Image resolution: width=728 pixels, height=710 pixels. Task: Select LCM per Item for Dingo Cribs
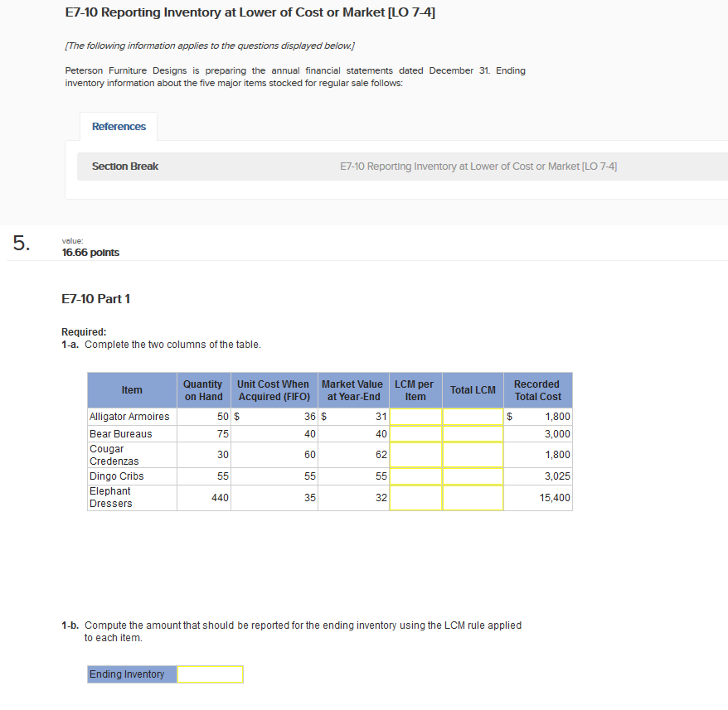(415, 476)
